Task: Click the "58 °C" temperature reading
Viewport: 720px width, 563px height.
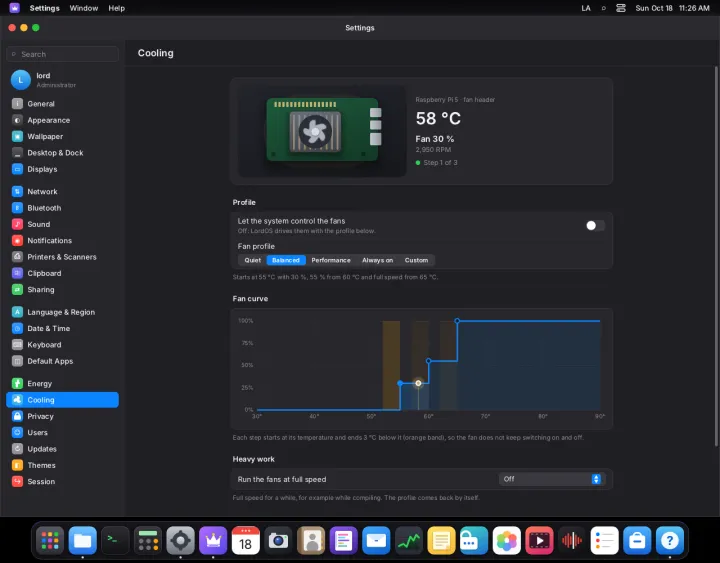Action: [x=438, y=118]
